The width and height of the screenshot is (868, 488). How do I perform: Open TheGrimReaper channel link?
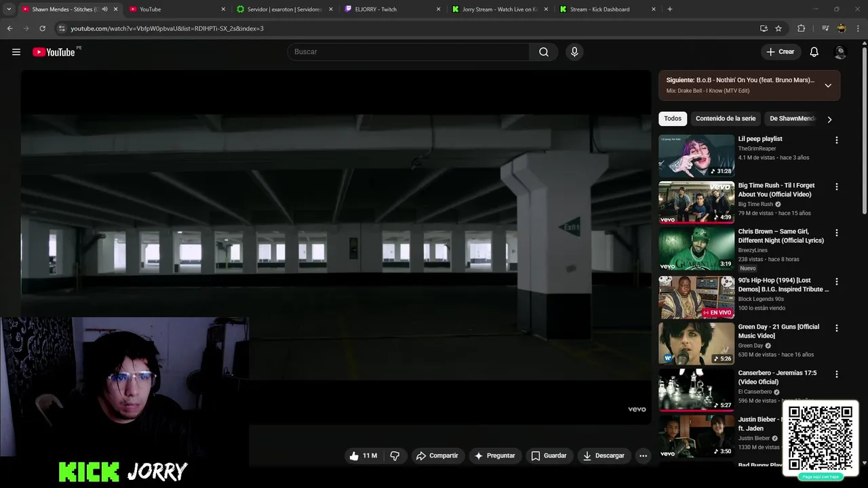757,148
